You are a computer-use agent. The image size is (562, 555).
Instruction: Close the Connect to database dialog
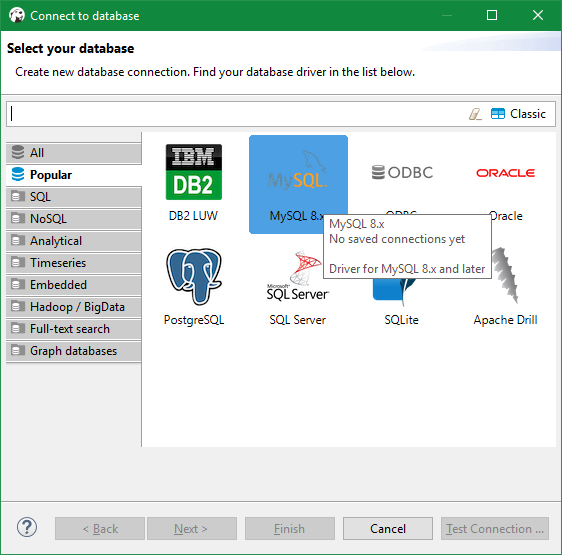(x=538, y=15)
